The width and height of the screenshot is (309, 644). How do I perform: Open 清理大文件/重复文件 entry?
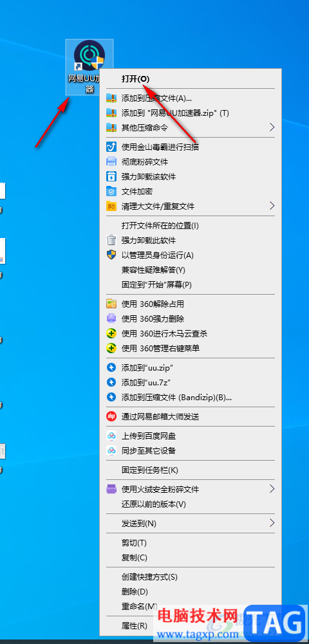191,206
